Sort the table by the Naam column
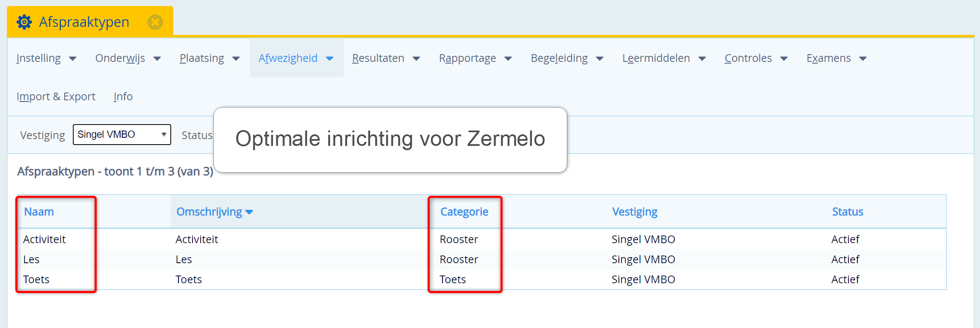The height and width of the screenshot is (328, 980). click(x=39, y=212)
